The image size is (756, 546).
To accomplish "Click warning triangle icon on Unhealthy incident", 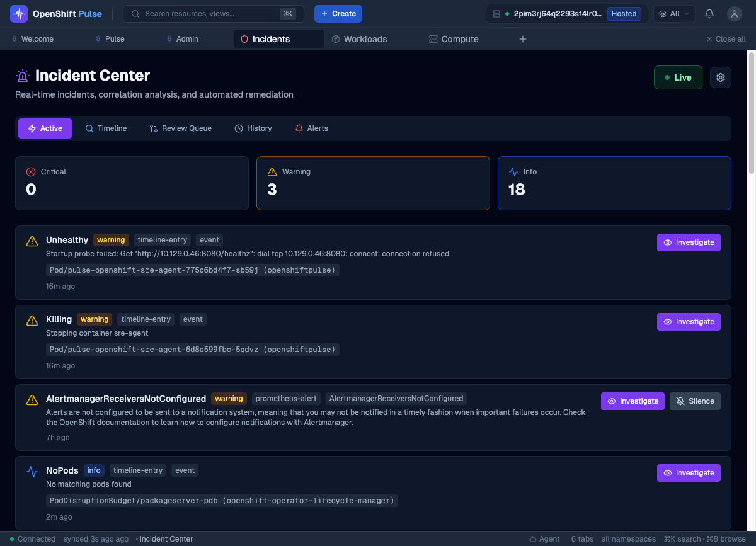I will click(x=32, y=241).
